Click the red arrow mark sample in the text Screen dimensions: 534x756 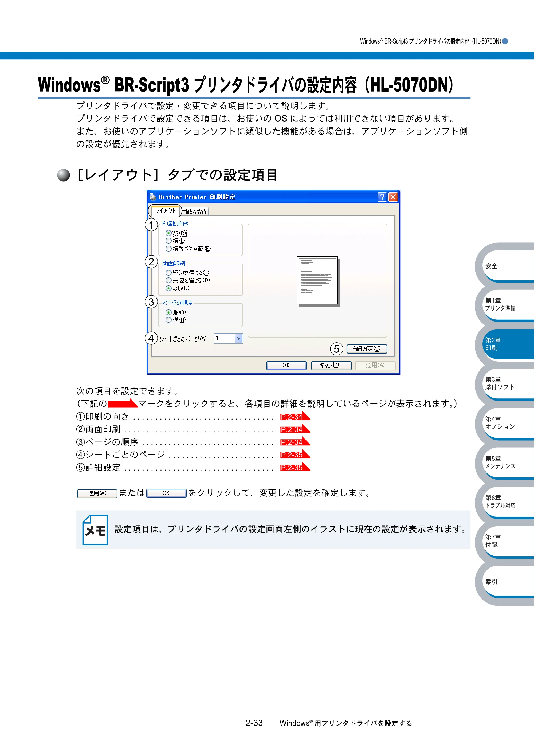pyautogui.click(x=123, y=403)
